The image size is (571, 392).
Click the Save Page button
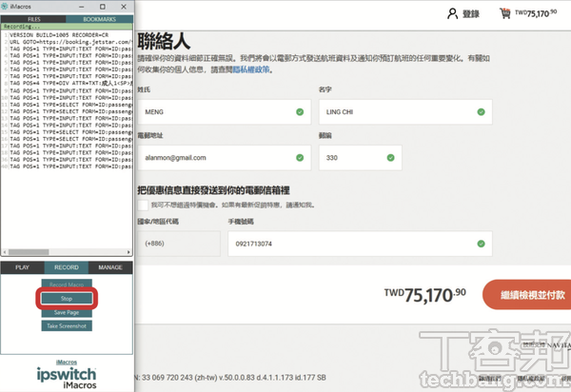67,312
